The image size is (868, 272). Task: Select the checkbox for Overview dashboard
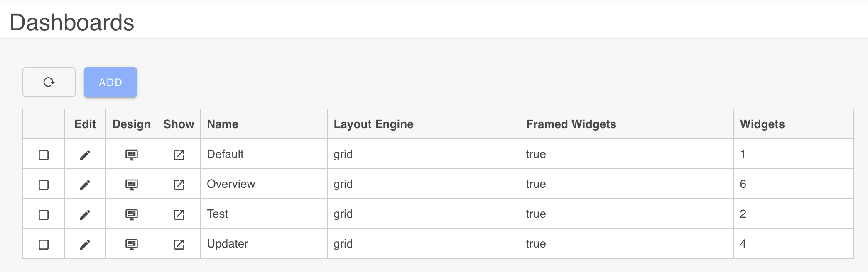pos(44,184)
